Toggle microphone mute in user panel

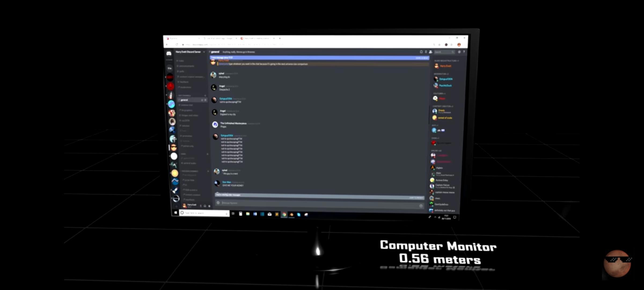coord(201,206)
